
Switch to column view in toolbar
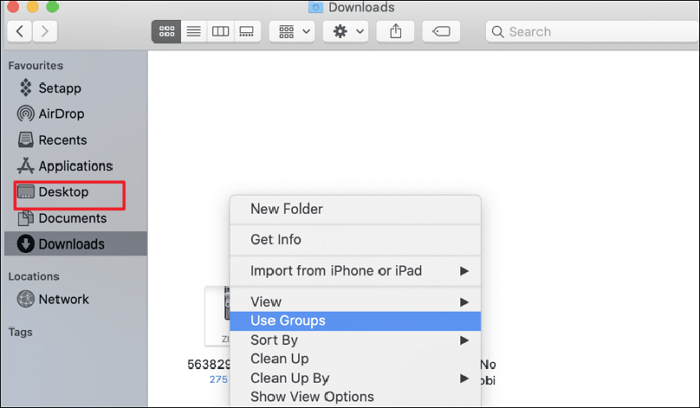click(219, 31)
